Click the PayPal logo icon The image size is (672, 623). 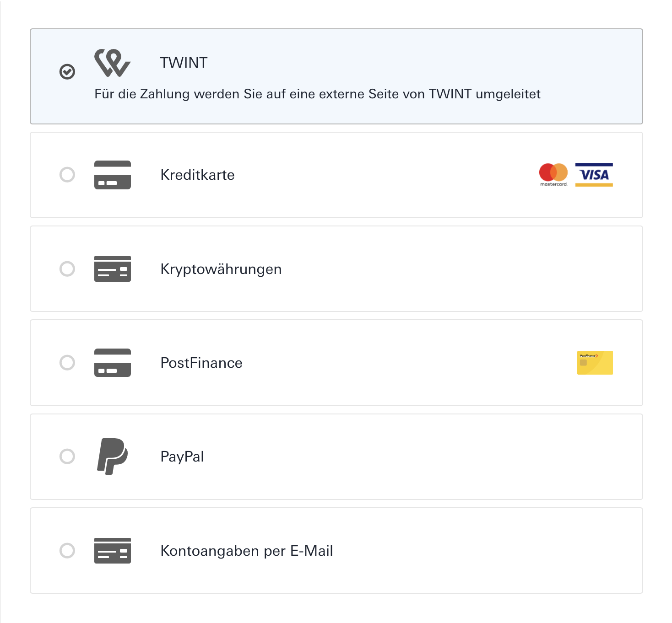[x=113, y=457]
